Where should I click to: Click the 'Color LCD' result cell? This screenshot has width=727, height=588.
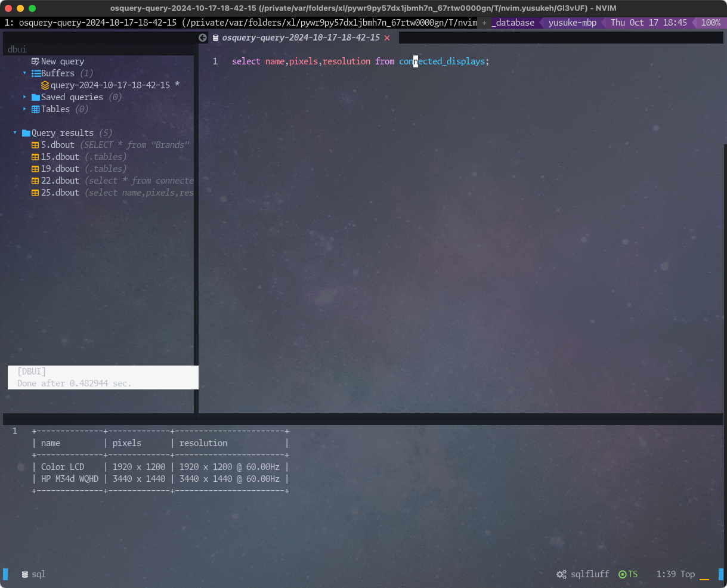(x=63, y=467)
